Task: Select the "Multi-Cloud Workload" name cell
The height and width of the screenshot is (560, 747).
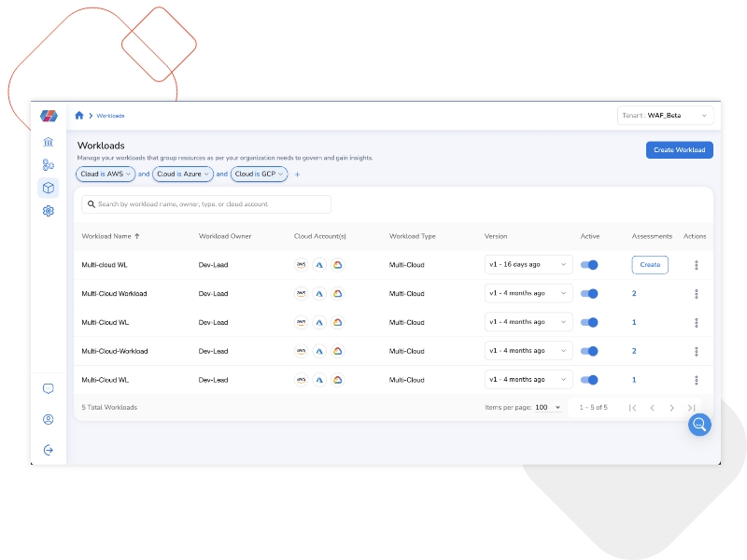Action: [x=114, y=294]
